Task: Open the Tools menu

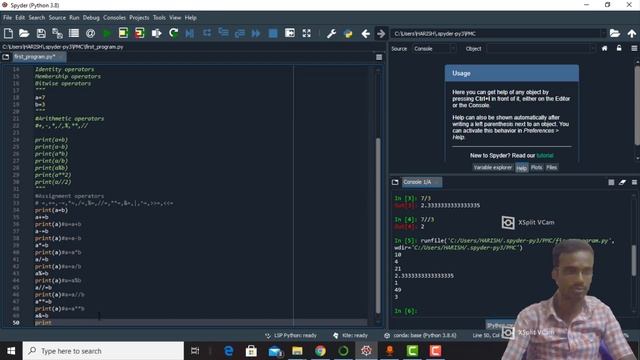Action: [x=159, y=18]
